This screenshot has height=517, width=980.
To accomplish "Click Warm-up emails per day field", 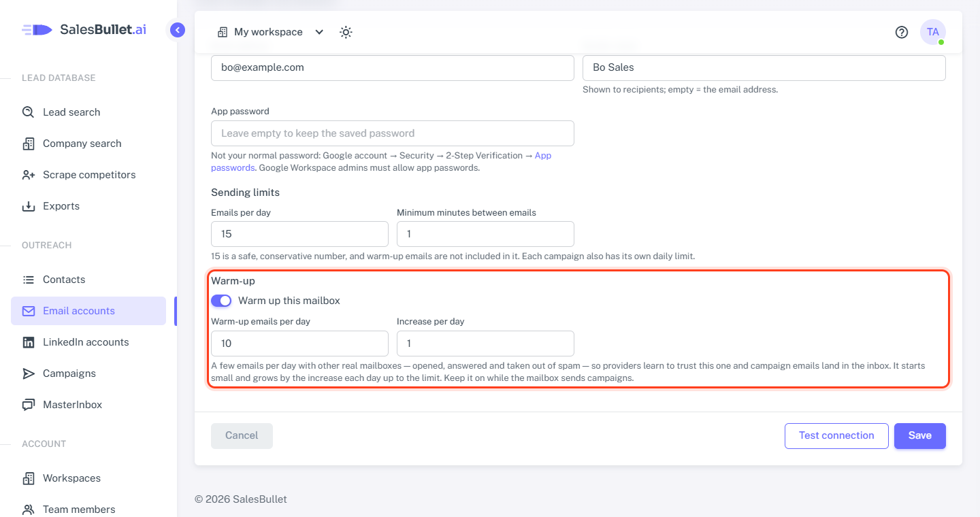I will [x=299, y=344].
